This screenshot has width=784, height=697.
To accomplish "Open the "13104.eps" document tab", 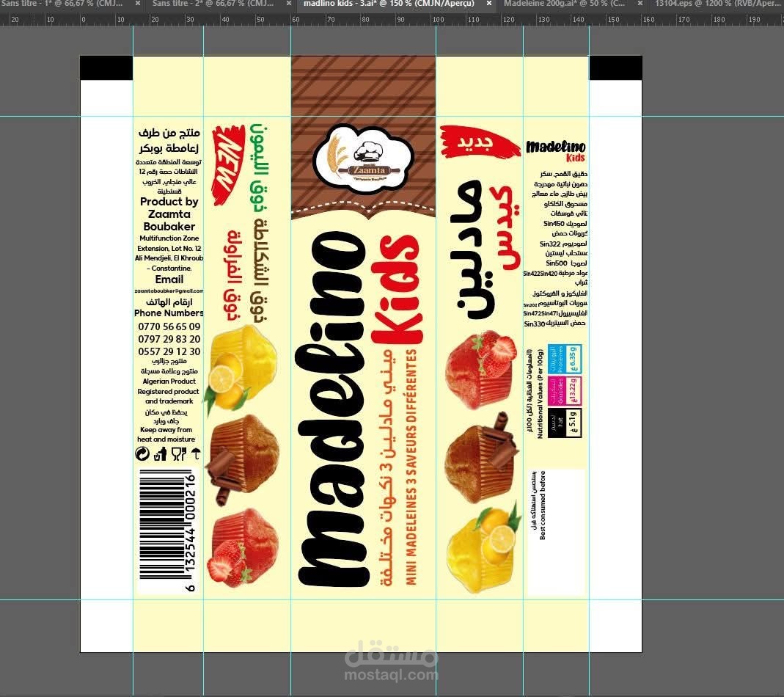I will click(x=719, y=4).
